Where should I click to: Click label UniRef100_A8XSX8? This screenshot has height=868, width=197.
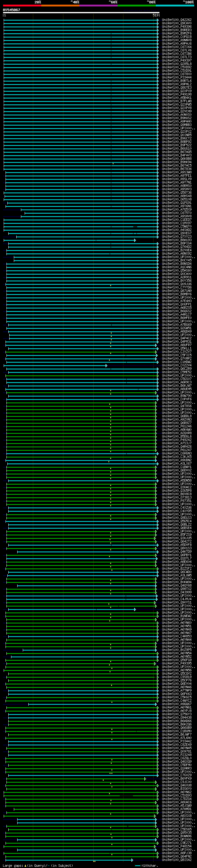177,816
